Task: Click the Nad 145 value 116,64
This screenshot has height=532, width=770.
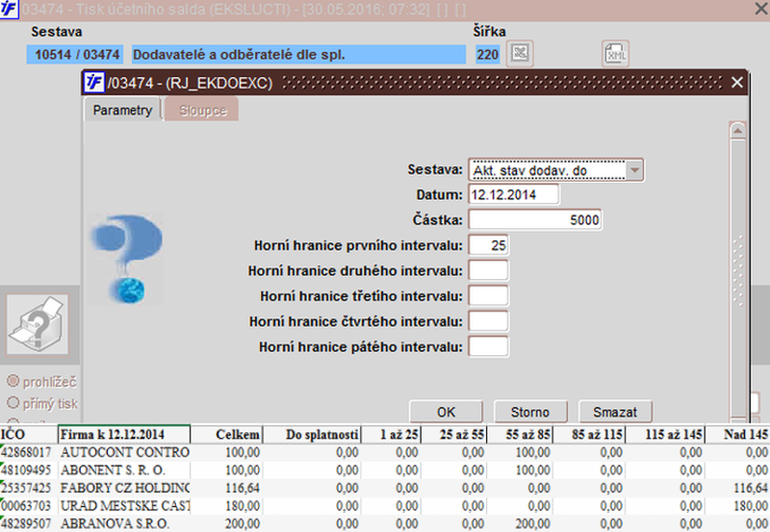Action: point(751,488)
